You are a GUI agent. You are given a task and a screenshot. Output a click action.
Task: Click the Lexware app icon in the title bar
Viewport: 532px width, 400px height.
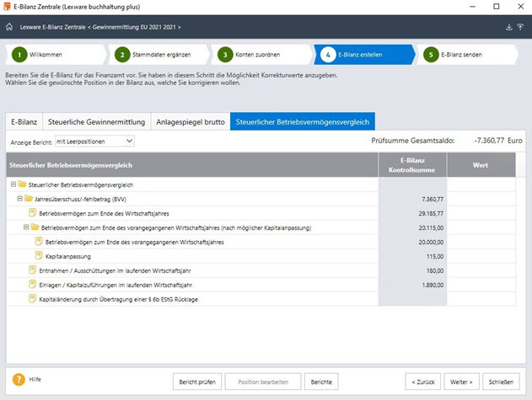point(7,7)
